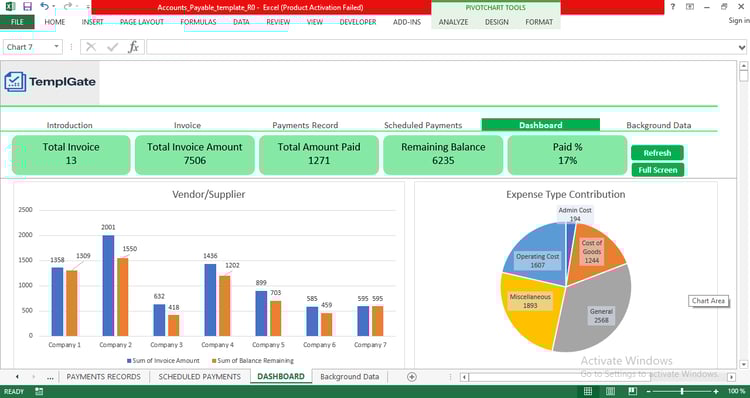
Task: Click the Name Box showing Chart 7
Action: [27, 47]
